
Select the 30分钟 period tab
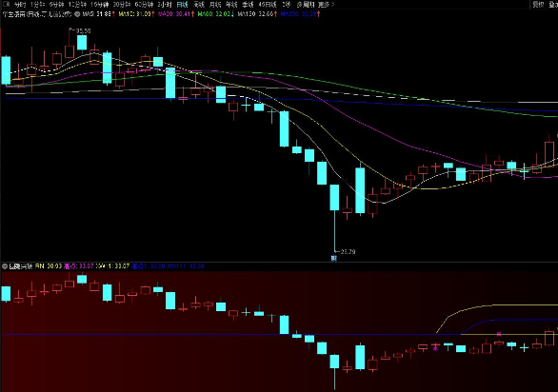click(121, 4)
